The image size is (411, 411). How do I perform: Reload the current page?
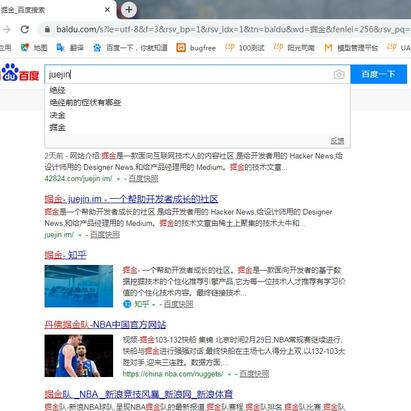25,29
